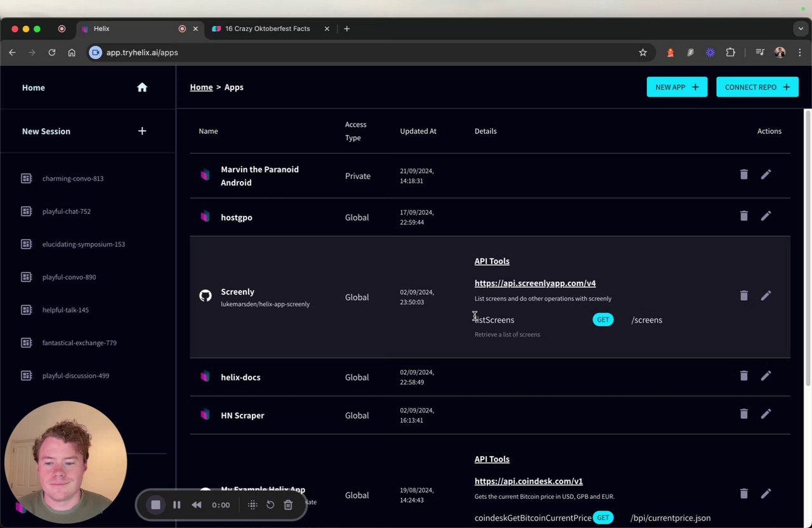Click the plus icon beside New Session
This screenshot has height=528, width=812.
click(142, 131)
